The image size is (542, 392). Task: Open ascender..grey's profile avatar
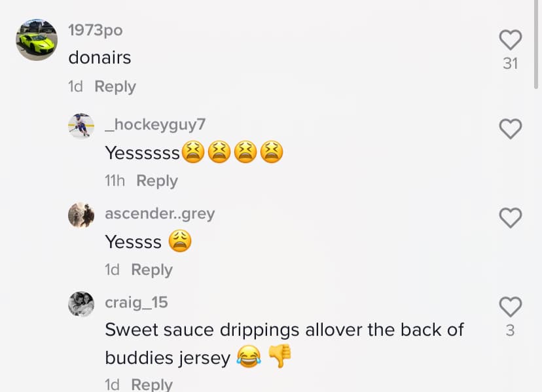(x=81, y=215)
